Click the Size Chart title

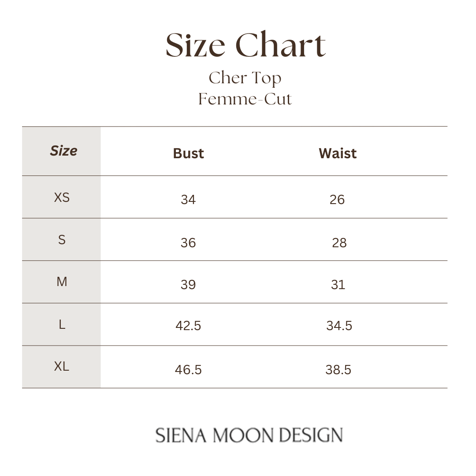[x=245, y=45]
